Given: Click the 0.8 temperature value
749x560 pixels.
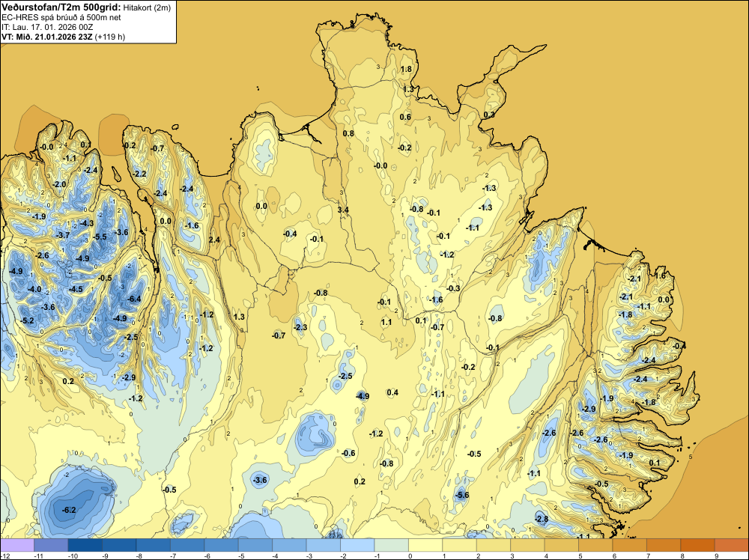Looking at the screenshot, I should point(349,133).
